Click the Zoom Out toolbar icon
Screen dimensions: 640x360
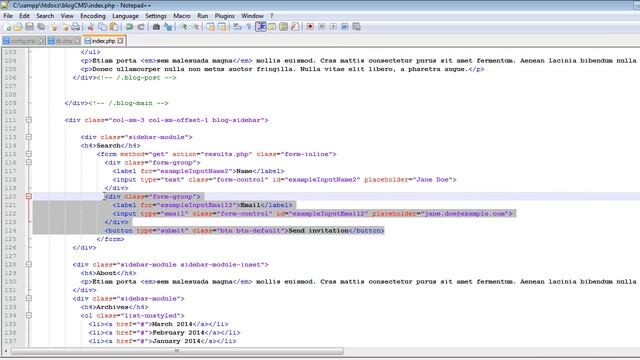196,27
